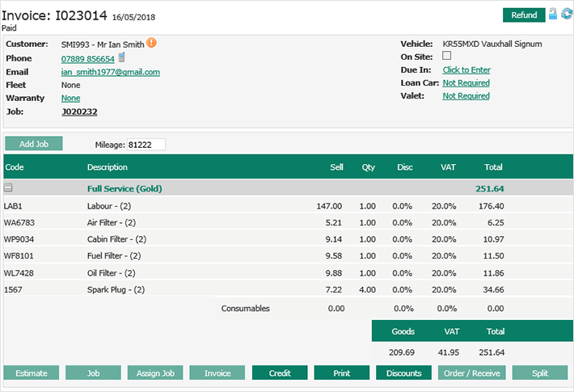
Task: Click the Add Job button
Action: 33,144
